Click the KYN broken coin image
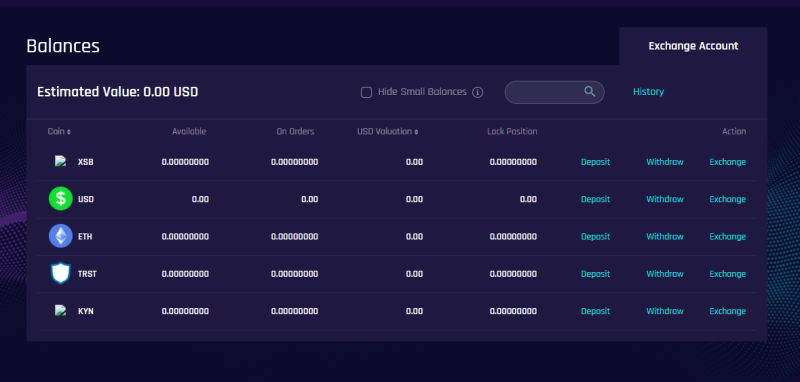800x382 pixels. pos(61,311)
